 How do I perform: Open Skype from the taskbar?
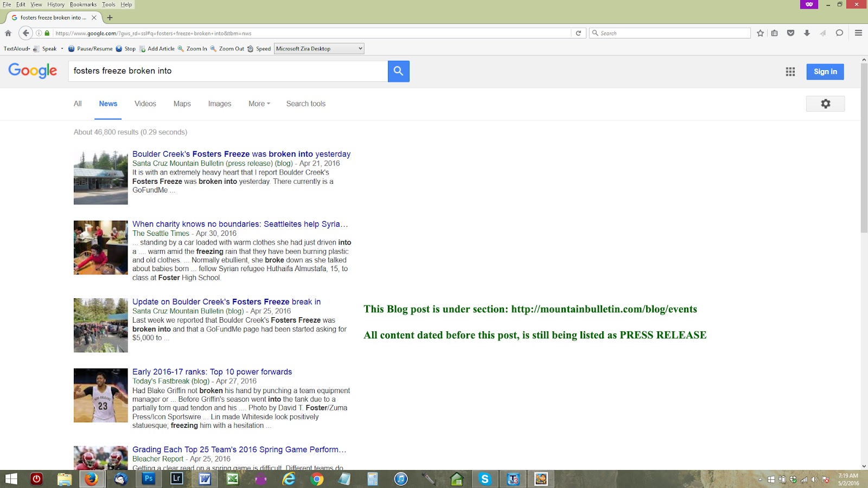tap(485, 479)
